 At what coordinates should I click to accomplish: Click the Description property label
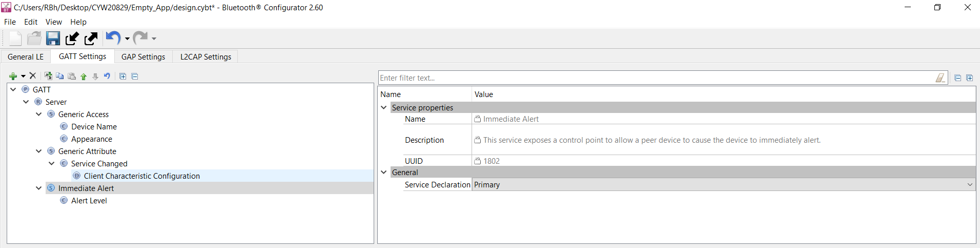[x=424, y=140]
